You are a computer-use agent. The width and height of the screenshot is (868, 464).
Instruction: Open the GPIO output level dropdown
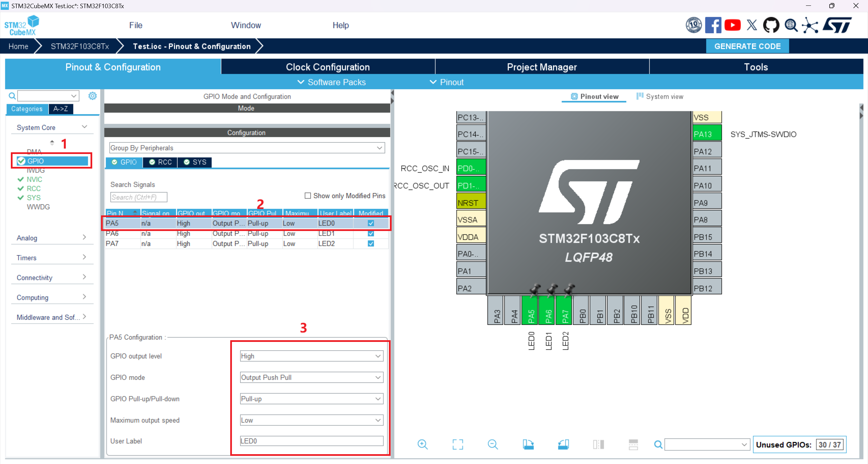pyautogui.click(x=311, y=356)
